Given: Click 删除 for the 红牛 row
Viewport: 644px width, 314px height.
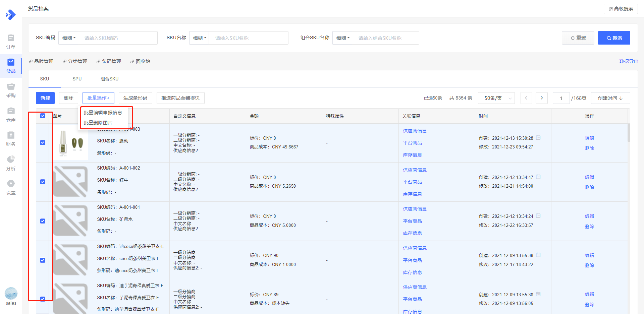Looking at the screenshot, I should 590,187.
